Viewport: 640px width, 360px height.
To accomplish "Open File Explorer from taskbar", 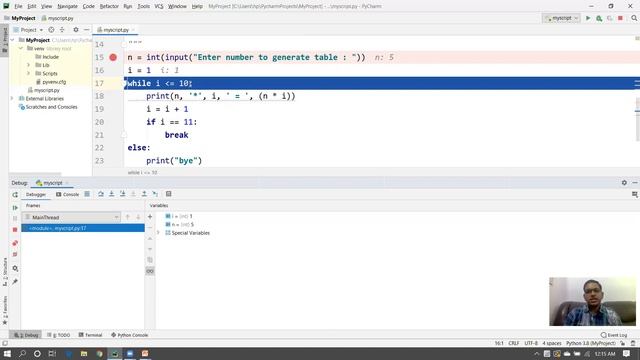I will point(84,353).
